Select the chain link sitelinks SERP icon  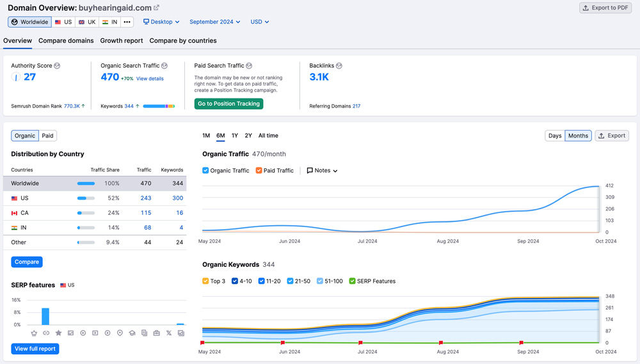coord(46,333)
